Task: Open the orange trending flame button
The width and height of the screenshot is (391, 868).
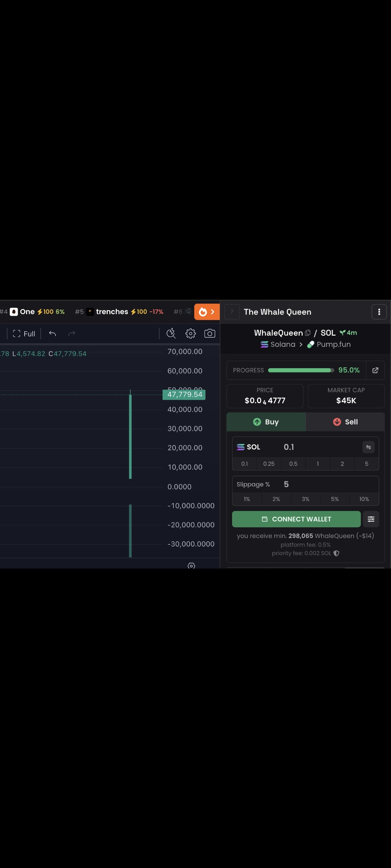Action: 207,312
